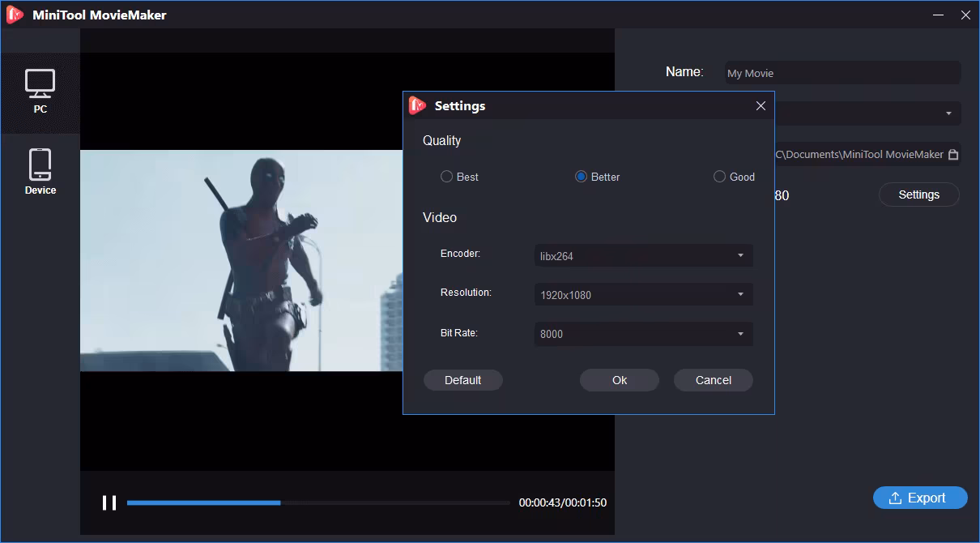Click the Default button in Settings

click(463, 380)
